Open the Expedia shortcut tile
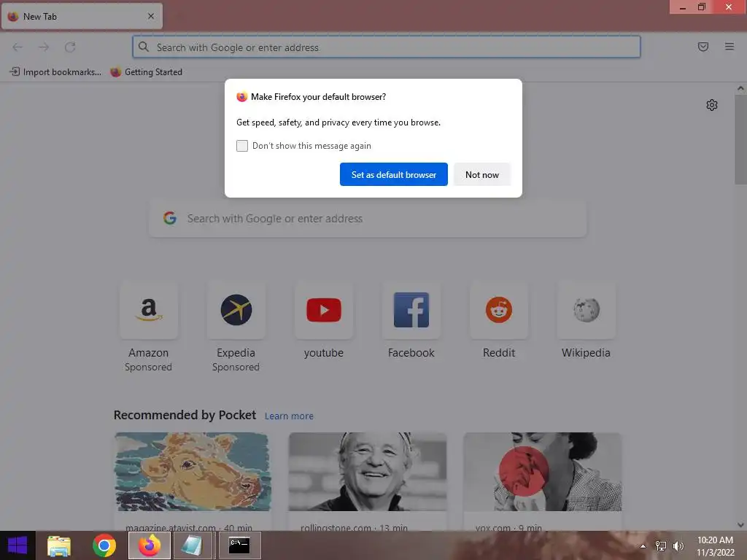The width and height of the screenshot is (747, 560). [236, 310]
